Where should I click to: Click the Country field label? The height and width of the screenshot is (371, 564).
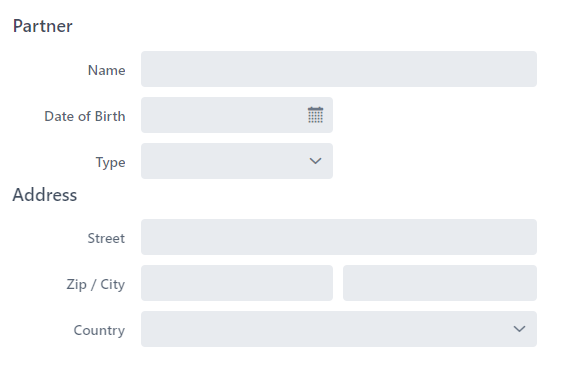pos(99,330)
